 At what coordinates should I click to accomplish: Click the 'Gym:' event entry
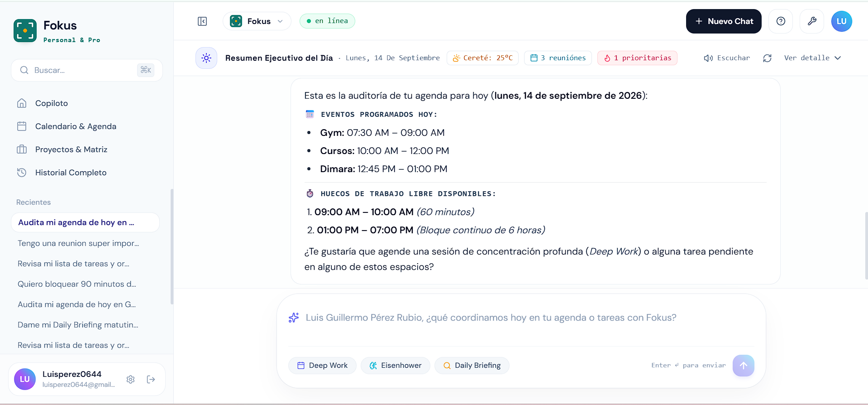point(382,133)
